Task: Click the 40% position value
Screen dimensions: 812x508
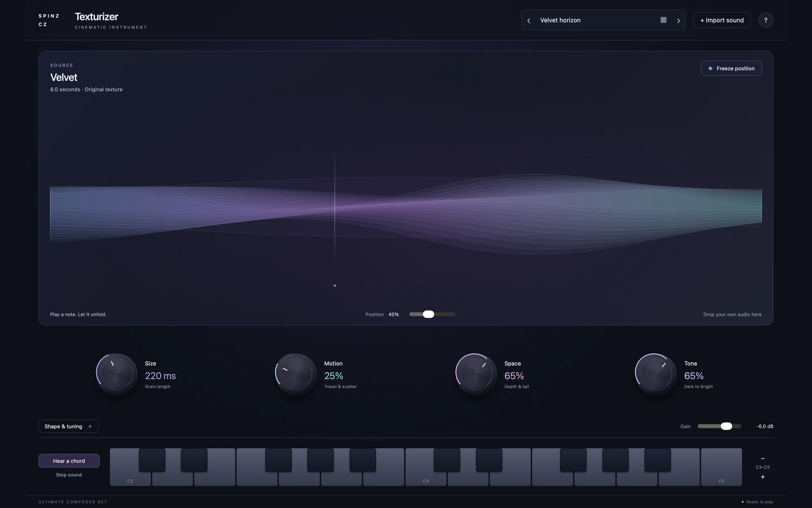Action: pos(393,314)
